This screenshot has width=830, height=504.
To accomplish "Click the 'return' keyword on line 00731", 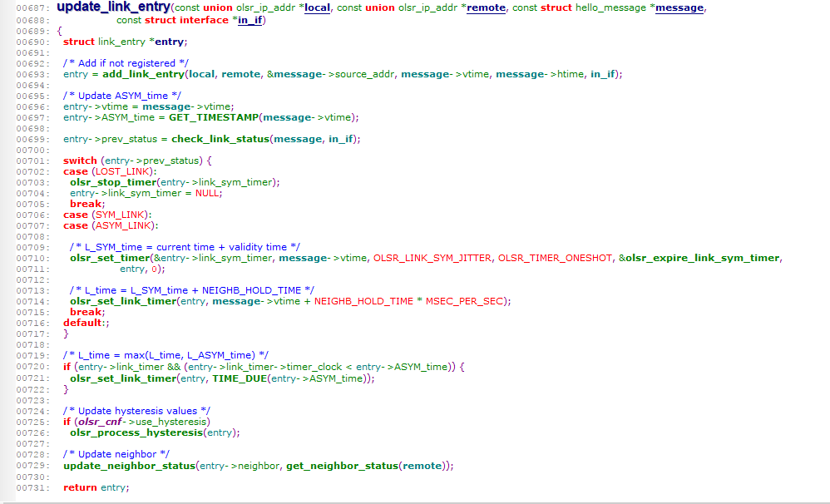I will click(80, 487).
